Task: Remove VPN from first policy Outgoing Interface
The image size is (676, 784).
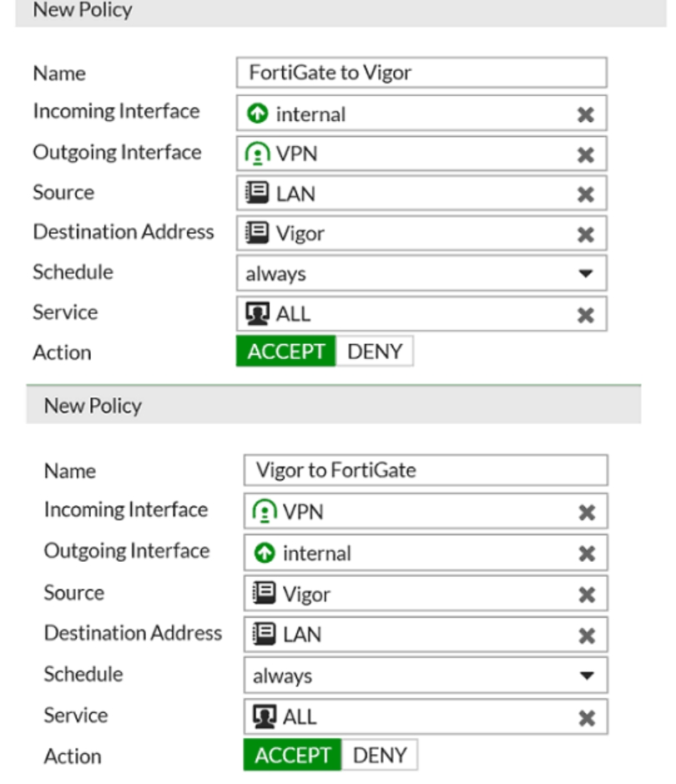Action: (x=585, y=154)
